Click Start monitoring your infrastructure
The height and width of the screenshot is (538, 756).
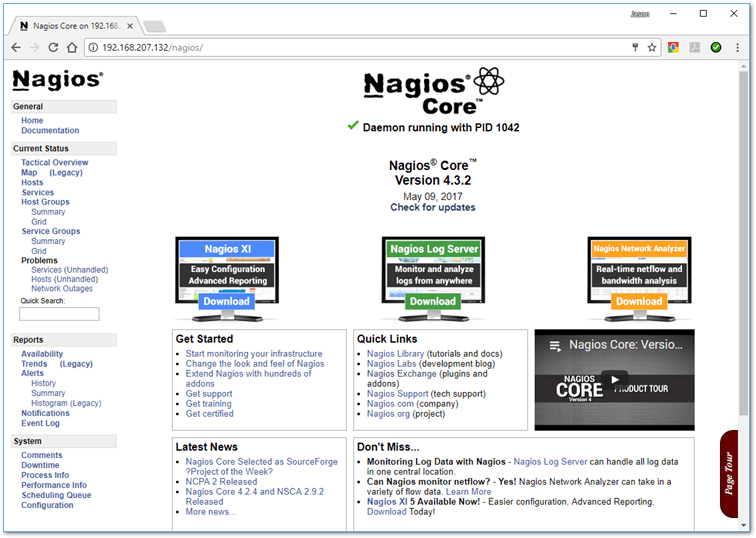coord(254,353)
